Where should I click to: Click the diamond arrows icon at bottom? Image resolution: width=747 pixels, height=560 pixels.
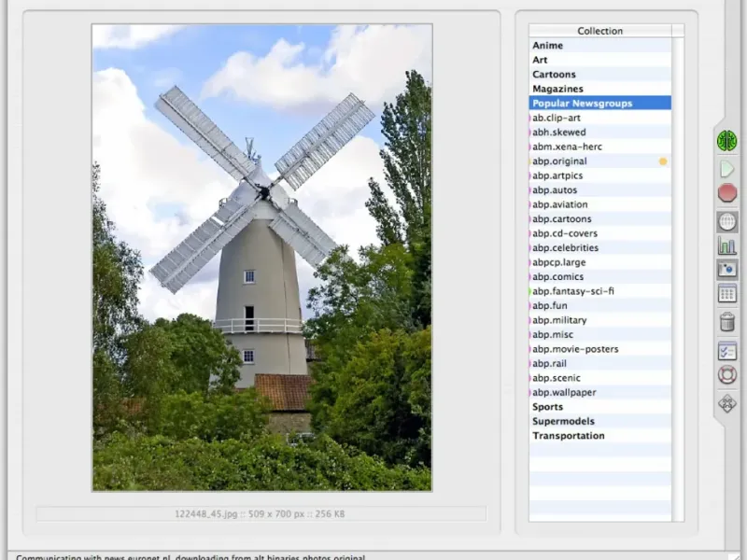click(x=727, y=403)
